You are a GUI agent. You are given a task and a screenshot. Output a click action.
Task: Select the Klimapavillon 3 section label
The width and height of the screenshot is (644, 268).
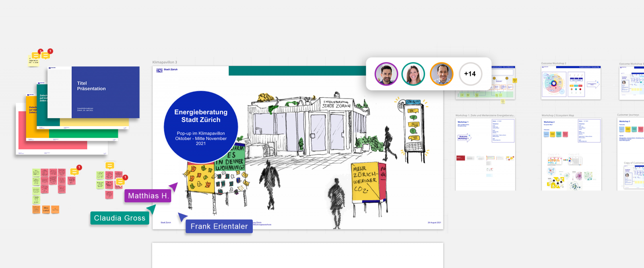click(165, 62)
